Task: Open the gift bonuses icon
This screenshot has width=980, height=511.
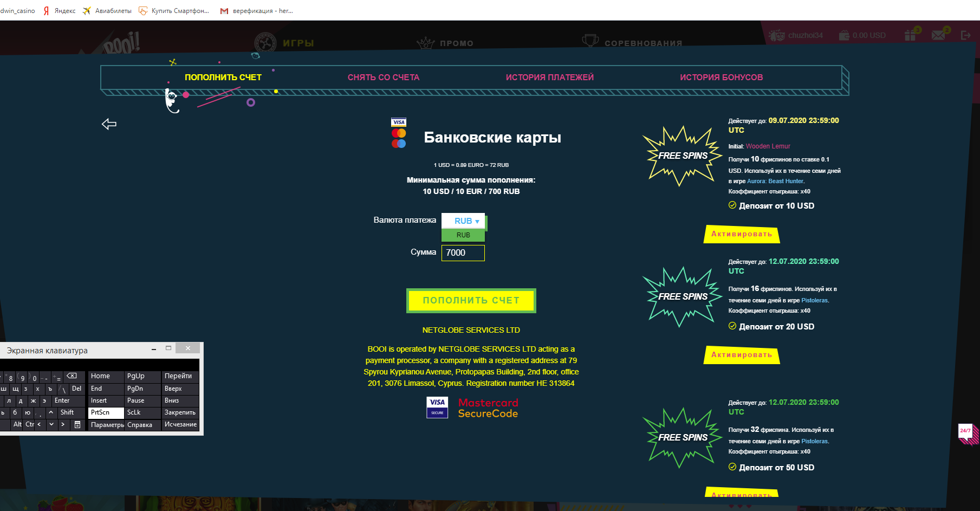Action: (x=910, y=35)
